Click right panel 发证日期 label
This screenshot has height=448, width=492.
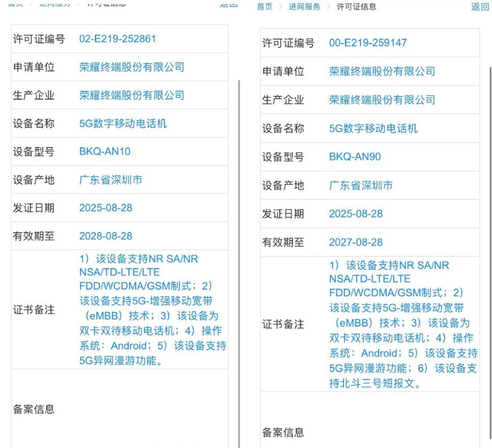283,214
